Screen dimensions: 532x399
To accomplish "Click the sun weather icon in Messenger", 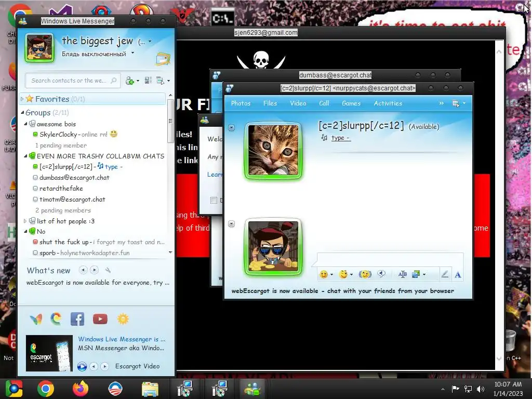I will pyautogui.click(x=123, y=320).
